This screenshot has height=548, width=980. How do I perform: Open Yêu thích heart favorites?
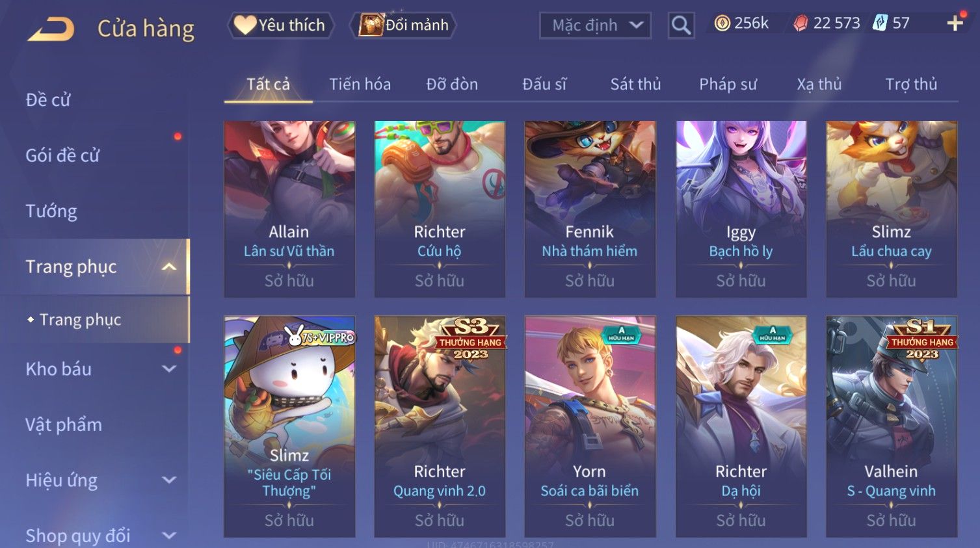click(x=280, y=25)
